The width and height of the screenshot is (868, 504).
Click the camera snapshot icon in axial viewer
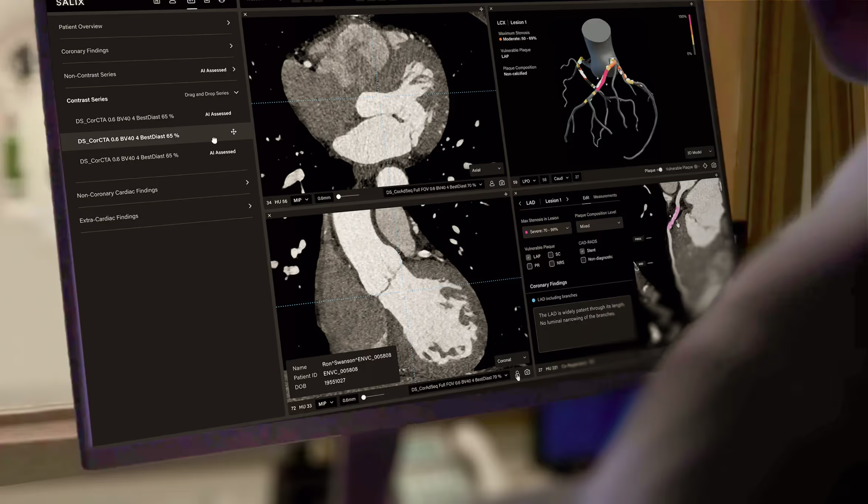[502, 183]
